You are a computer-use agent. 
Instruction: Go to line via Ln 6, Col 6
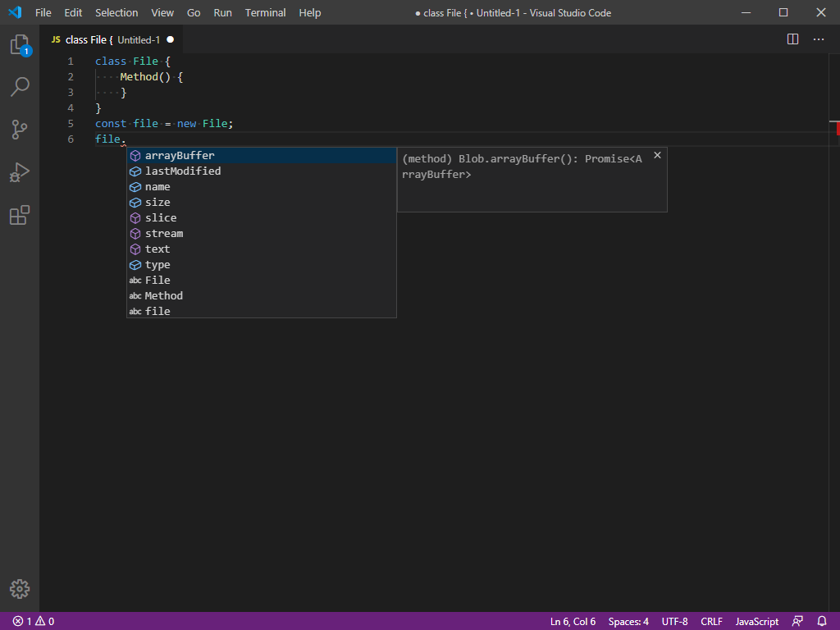click(x=573, y=622)
